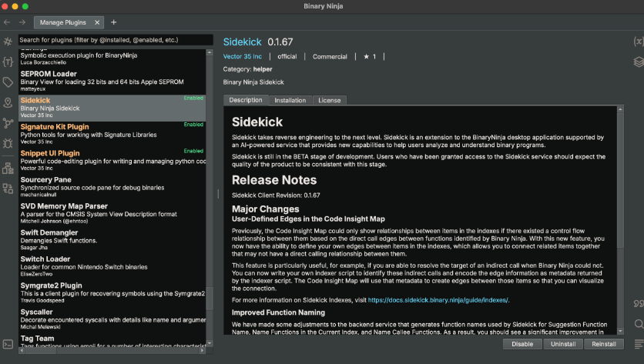Open the Types braces icon in sidebar
This screenshot has width=644, height=364.
click(x=8, y=62)
